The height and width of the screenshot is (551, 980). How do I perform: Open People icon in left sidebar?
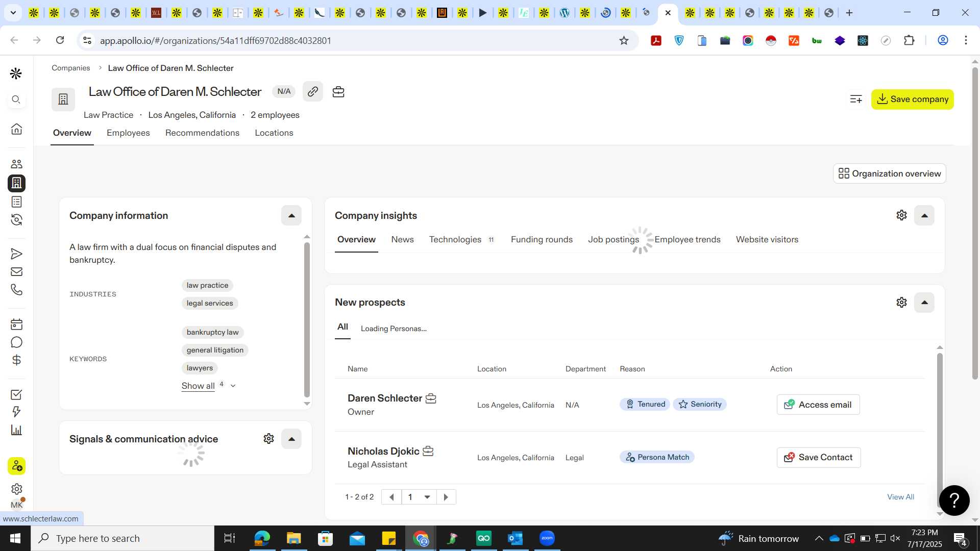[x=16, y=164]
